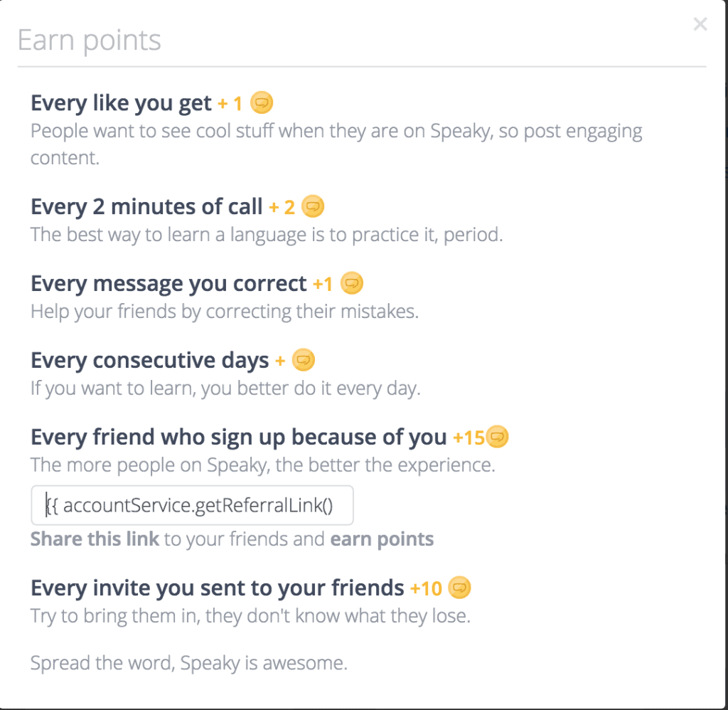Click the accountService.getReferralLink text box
The image size is (728, 710).
193,505
